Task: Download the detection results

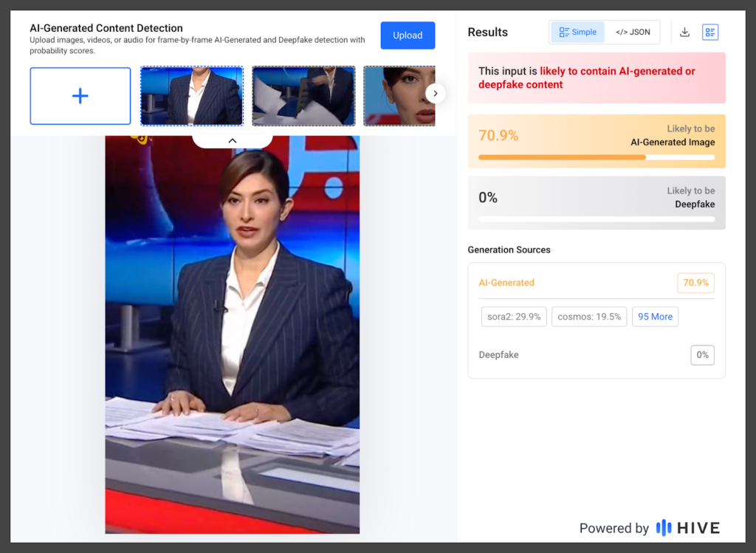Action: coord(684,32)
